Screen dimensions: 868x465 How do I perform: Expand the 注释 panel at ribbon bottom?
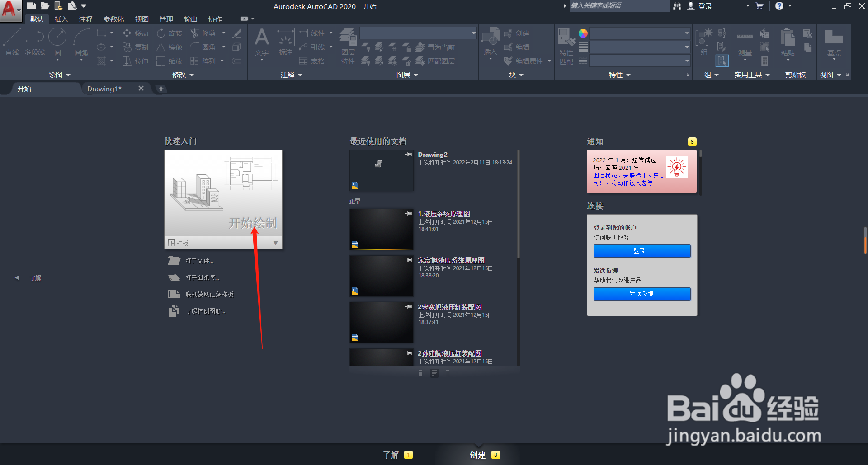(x=292, y=75)
